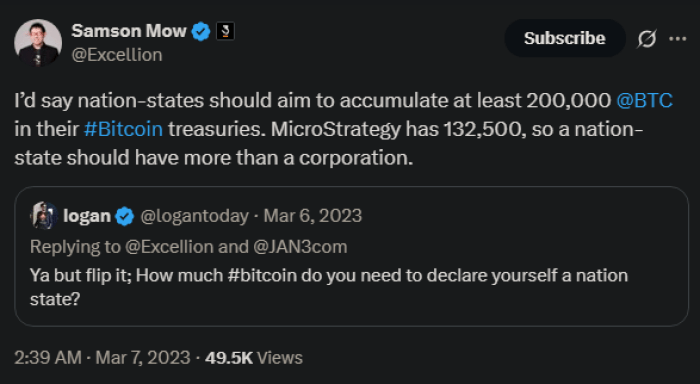Click logan's name in the quoted tweet
Screen dimensions: 700x384
87,216
